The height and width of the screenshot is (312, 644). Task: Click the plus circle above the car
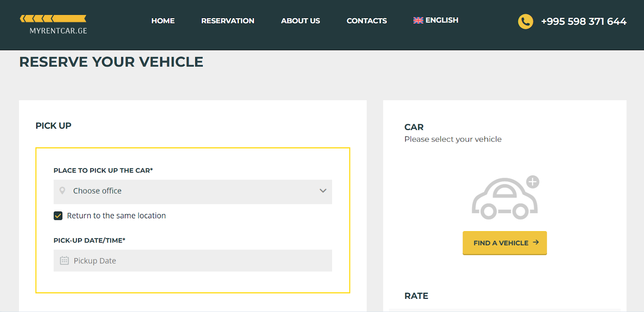533,182
